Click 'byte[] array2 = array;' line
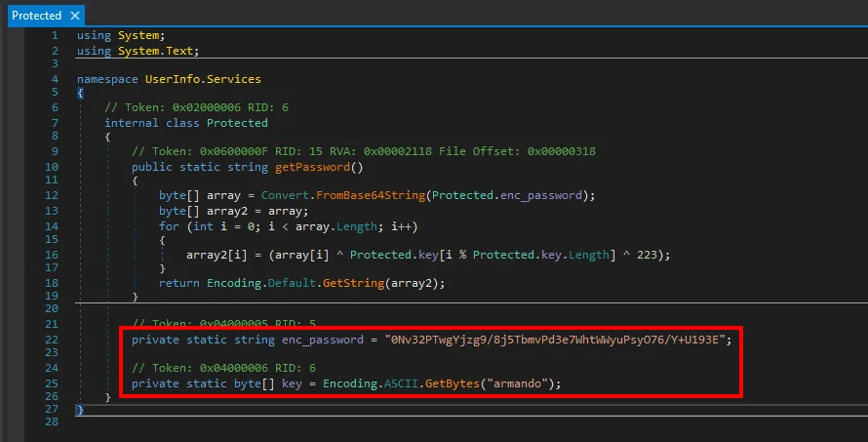 tap(234, 211)
